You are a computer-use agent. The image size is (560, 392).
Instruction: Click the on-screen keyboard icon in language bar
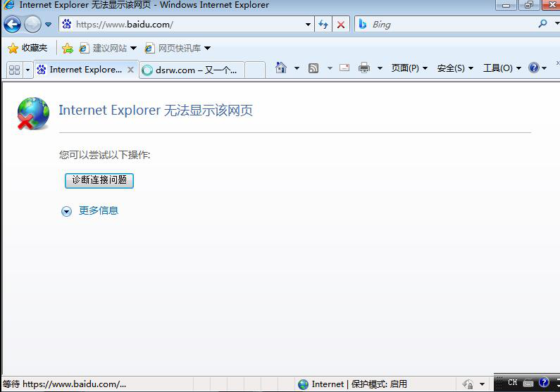528,383
